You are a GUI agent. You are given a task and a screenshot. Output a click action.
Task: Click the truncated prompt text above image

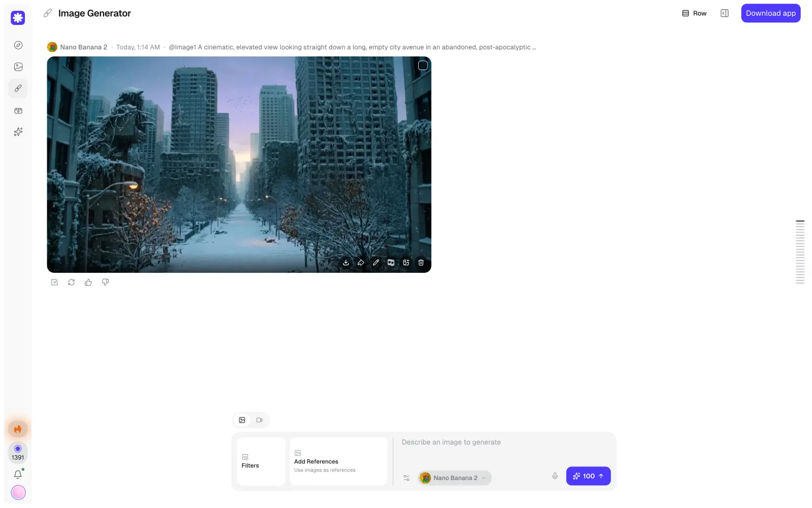coord(352,47)
